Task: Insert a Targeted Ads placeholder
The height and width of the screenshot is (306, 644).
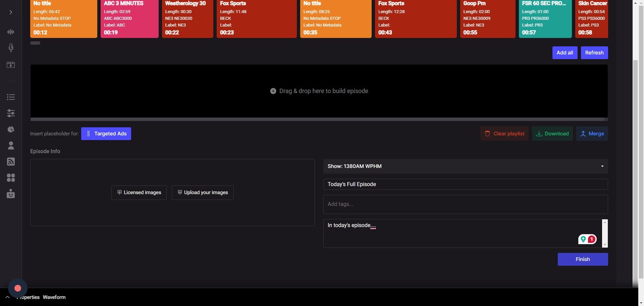Action: coord(106,134)
